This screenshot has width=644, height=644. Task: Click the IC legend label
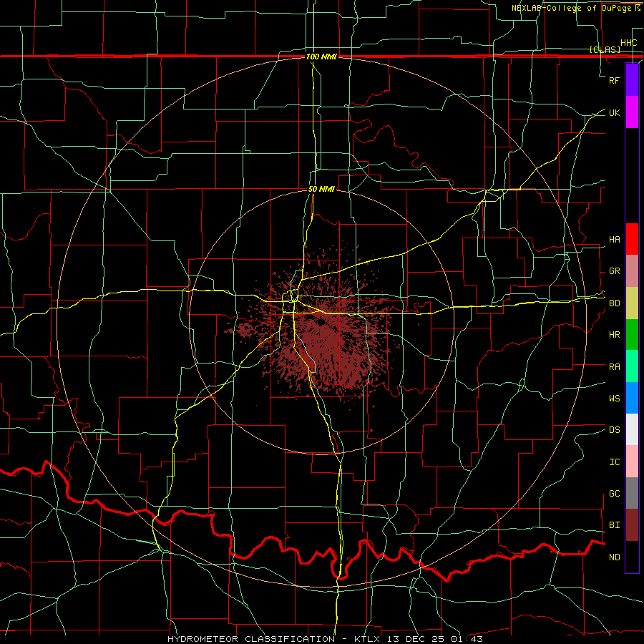[x=614, y=462]
